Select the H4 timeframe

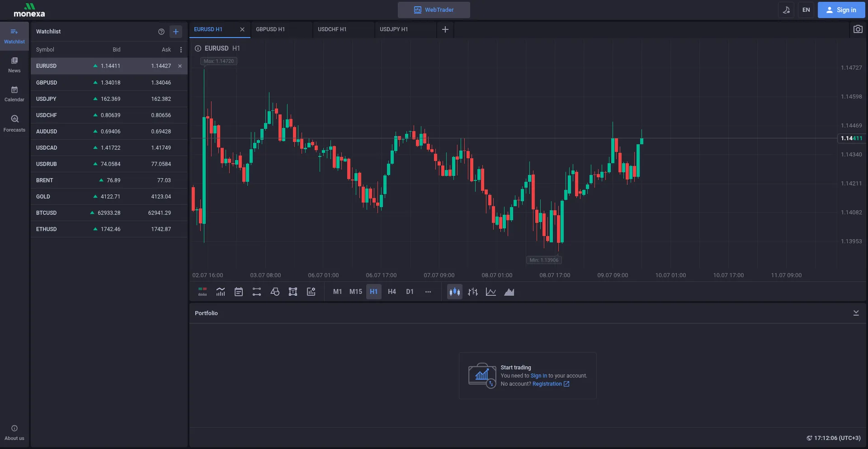[x=392, y=292]
